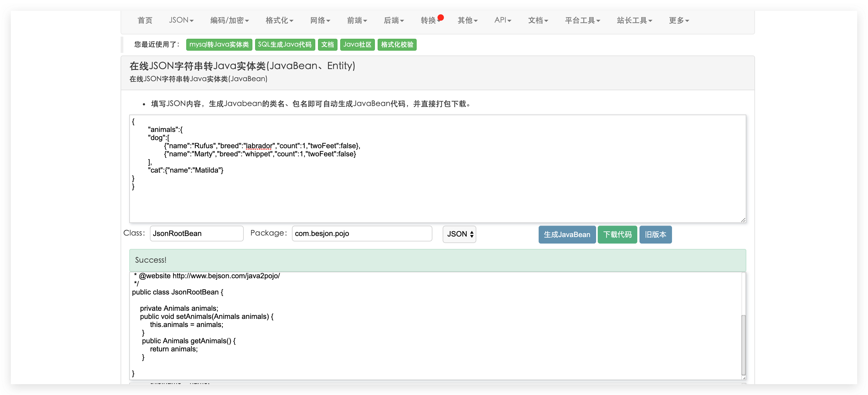The width and height of the screenshot is (868, 395).
Task: Open the API navigation menu
Action: [x=502, y=20]
